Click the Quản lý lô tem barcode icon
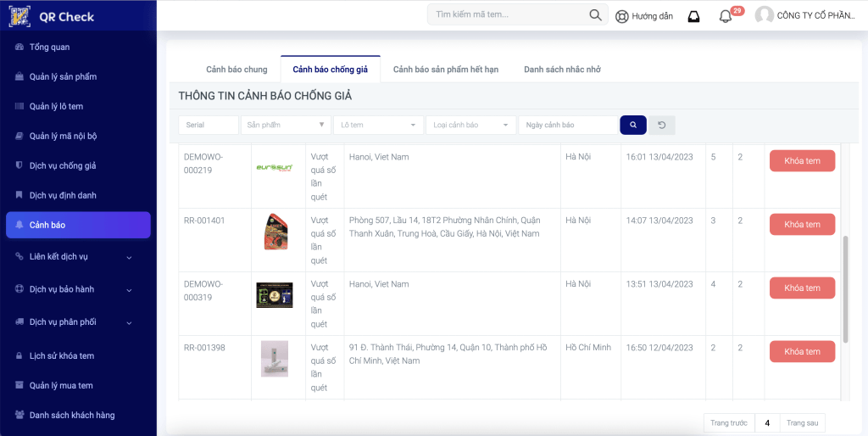This screenshot has height=436, width=868. 19,106
